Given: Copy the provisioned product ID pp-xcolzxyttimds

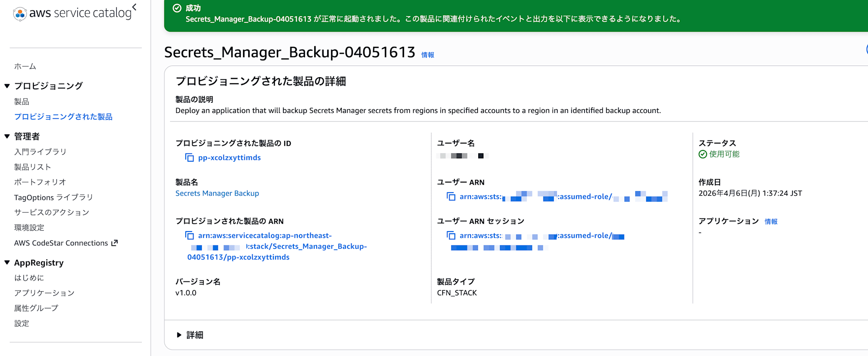Looking at the screenshot, I should click(189, 157).
